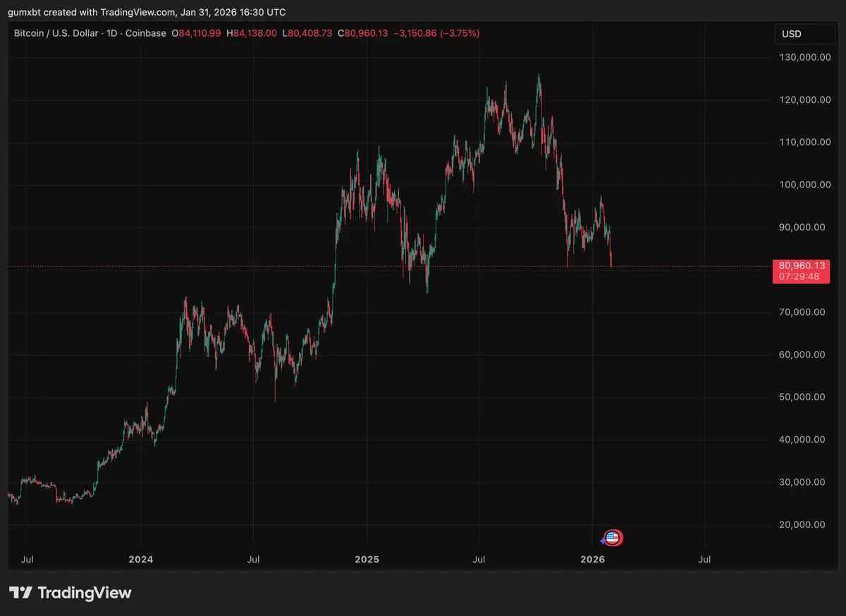Click the Coinbase exchange label
The height and width of the screenshot is (616, 846).
[x=147, y=33]
